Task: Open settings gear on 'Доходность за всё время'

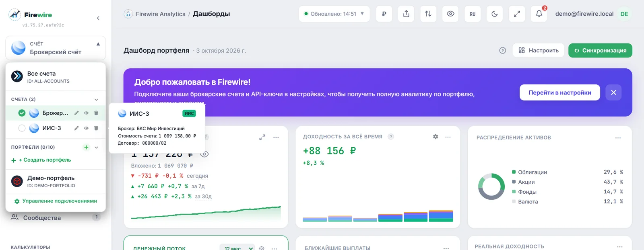Action: [x=436, y=137]
